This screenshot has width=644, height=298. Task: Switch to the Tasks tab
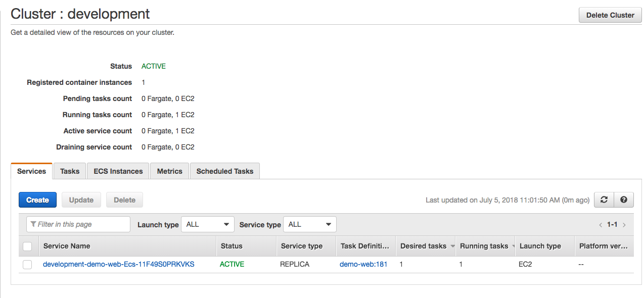click(70, 171)
